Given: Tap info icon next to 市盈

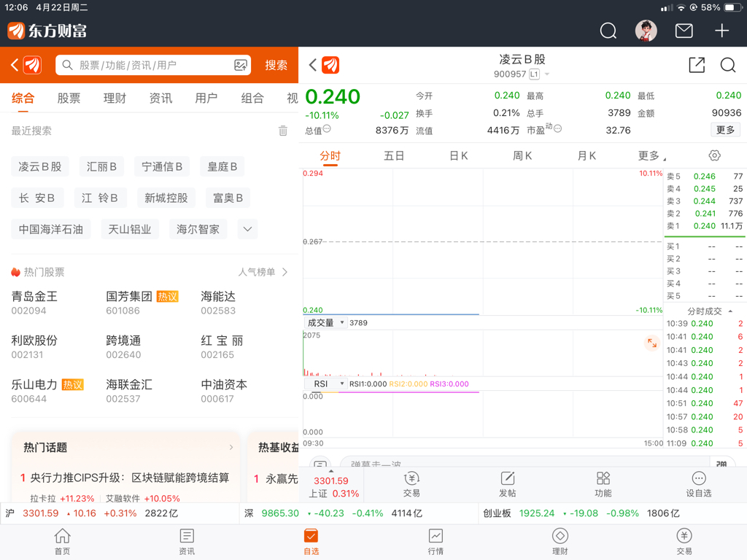Looking at the screenshot, I should [x=557, y=128].
